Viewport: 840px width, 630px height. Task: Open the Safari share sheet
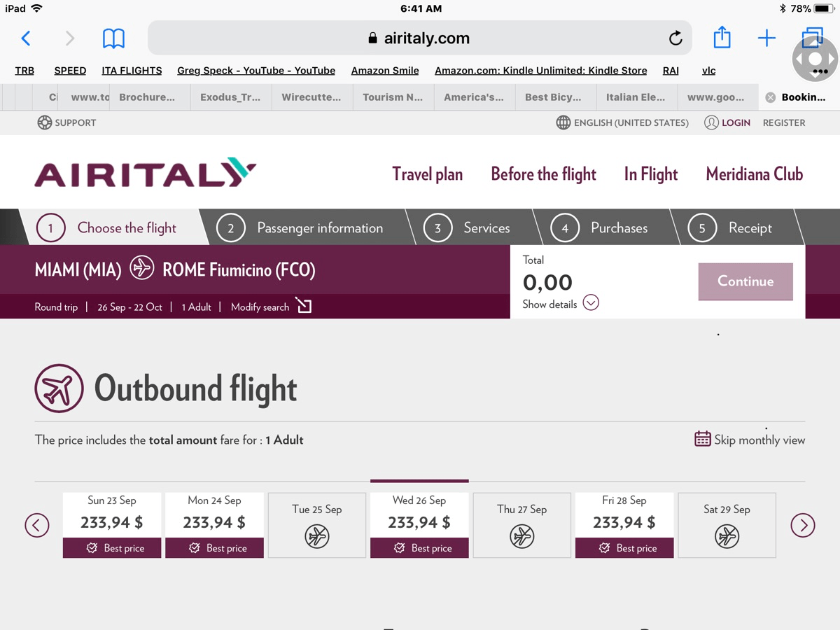click(x=722, y=38)
